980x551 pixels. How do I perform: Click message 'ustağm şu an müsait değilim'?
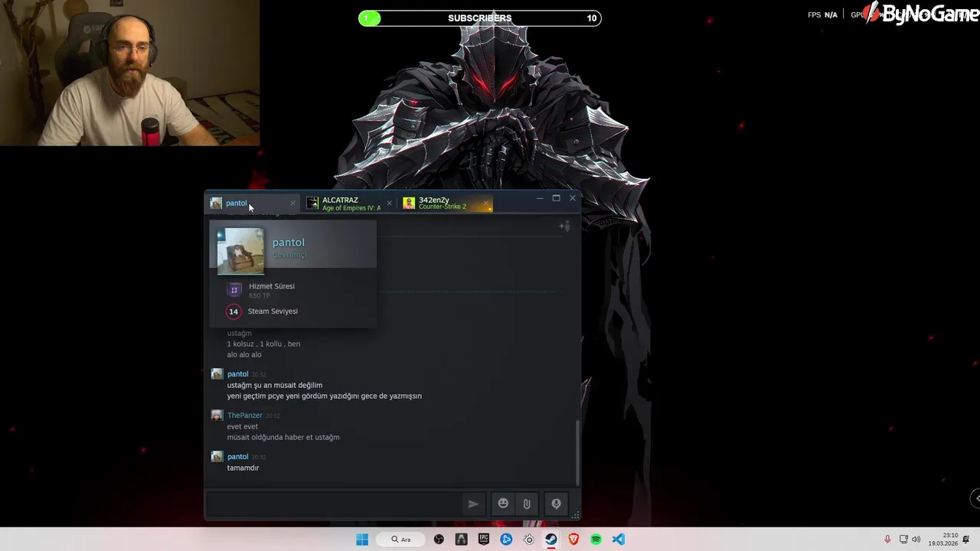(x=275, y=385)
